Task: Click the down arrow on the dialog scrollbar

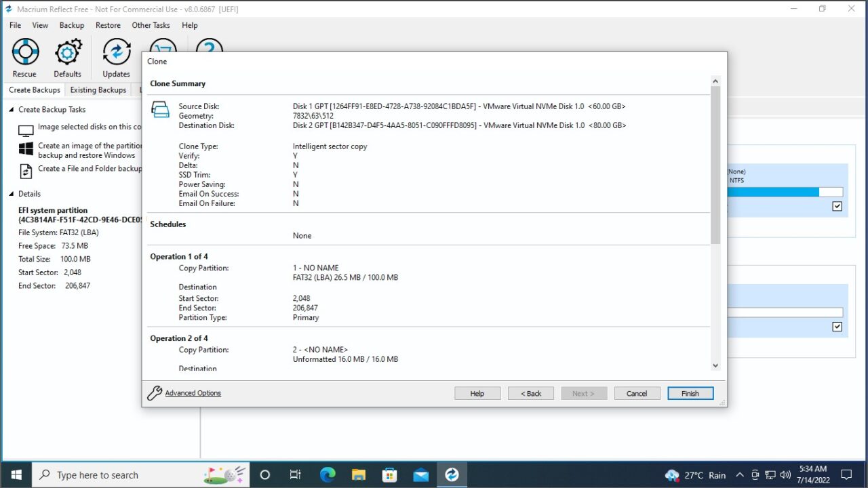Action: click(715, 365)
